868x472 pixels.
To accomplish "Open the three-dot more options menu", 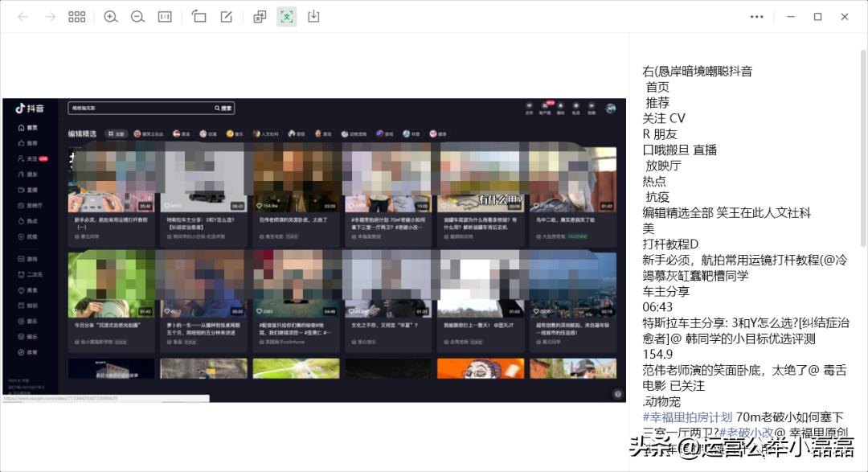I will [x=755, y=16].
